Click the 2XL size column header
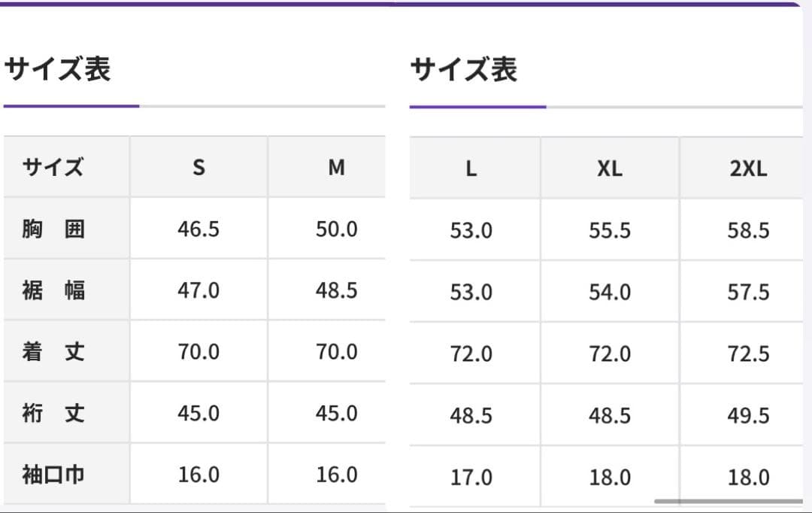812x513 pixels. tap(748, 169)
